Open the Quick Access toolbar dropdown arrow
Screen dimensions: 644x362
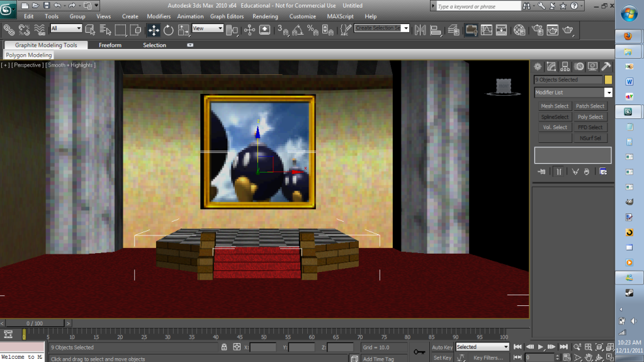tap(96, 5)
